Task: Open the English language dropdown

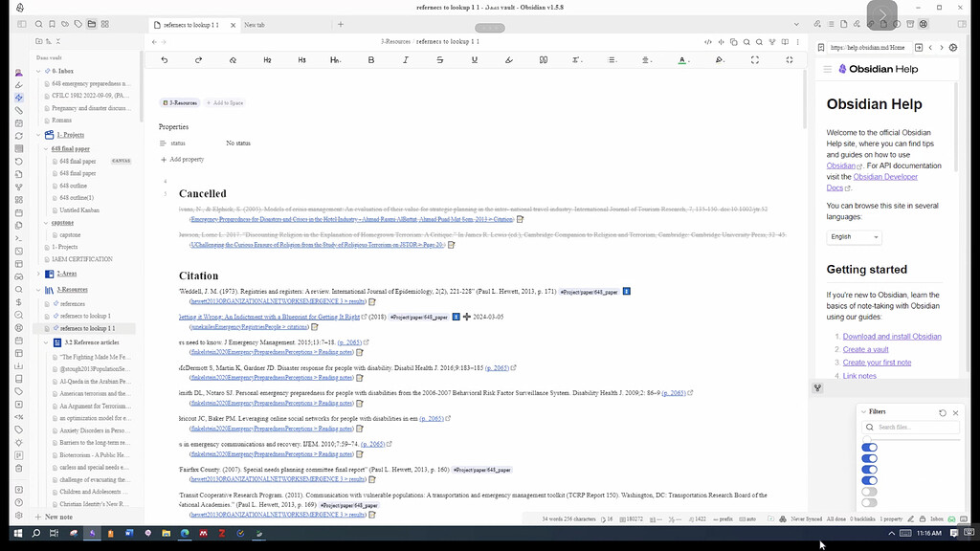Action: [853, 236]
